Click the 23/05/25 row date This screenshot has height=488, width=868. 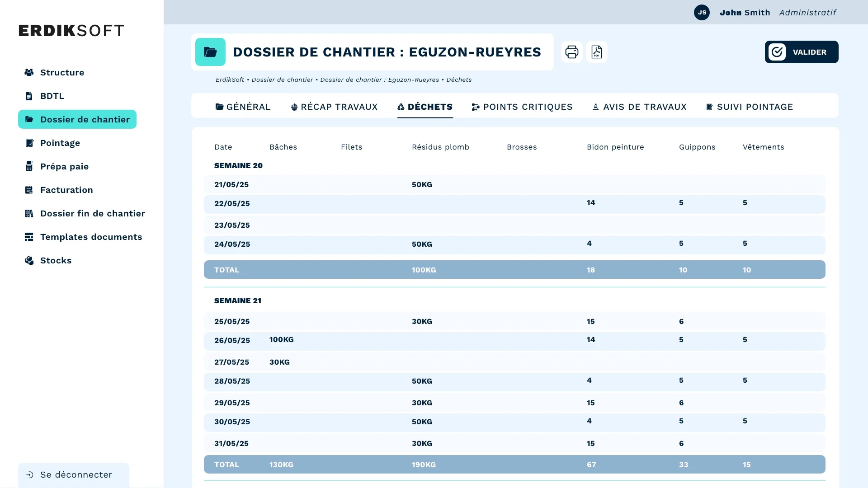(x=232, y=225)
